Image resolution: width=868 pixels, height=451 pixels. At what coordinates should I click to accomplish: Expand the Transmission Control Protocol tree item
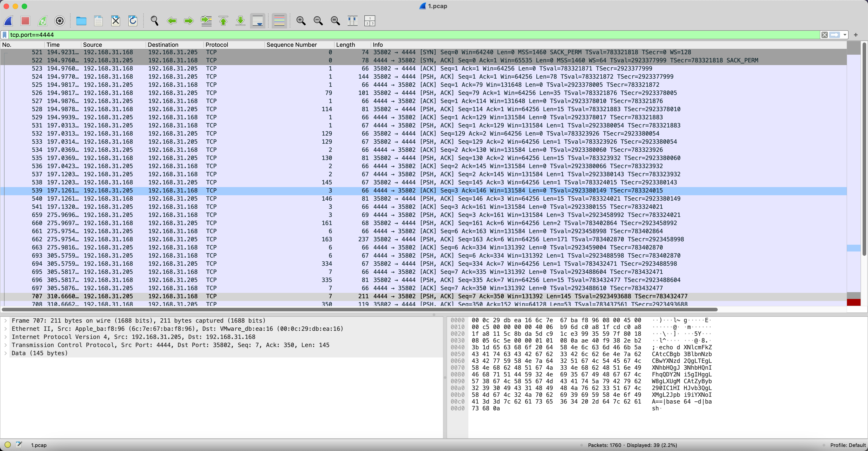[6, 345]
